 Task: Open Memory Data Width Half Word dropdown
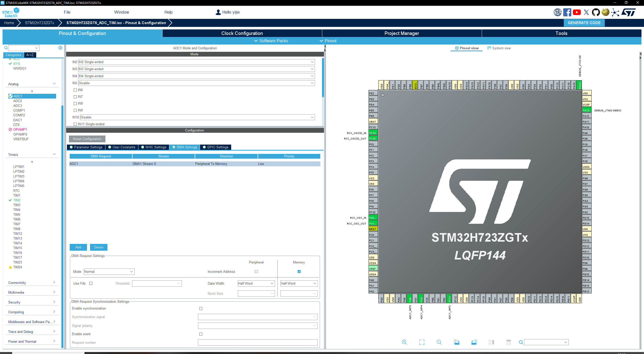[299, 283]
